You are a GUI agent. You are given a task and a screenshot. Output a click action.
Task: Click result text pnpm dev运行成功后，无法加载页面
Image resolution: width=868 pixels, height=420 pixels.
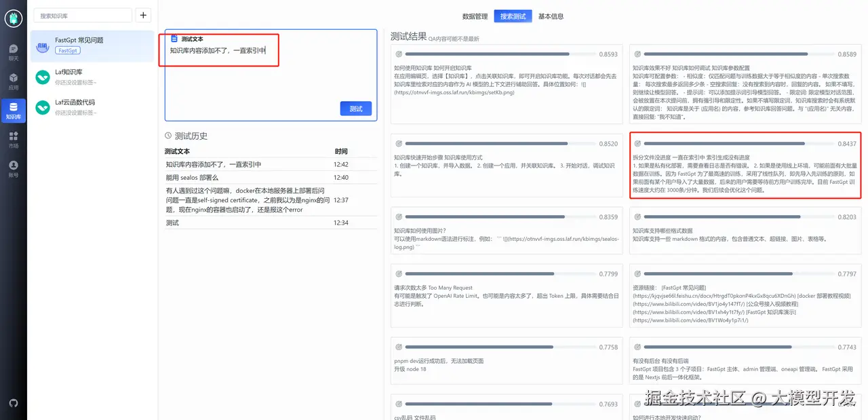tap(439, 361)
